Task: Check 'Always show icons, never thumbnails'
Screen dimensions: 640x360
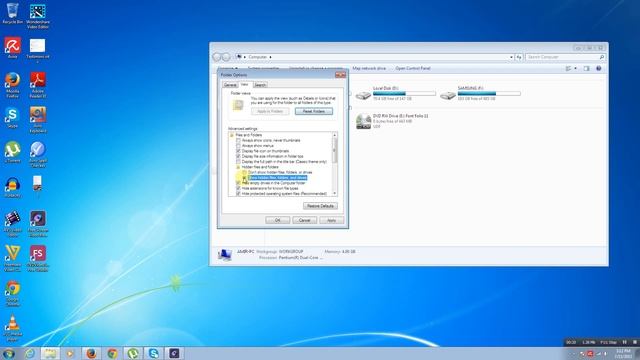Action: pyautogui.click(x=238, y=140)
